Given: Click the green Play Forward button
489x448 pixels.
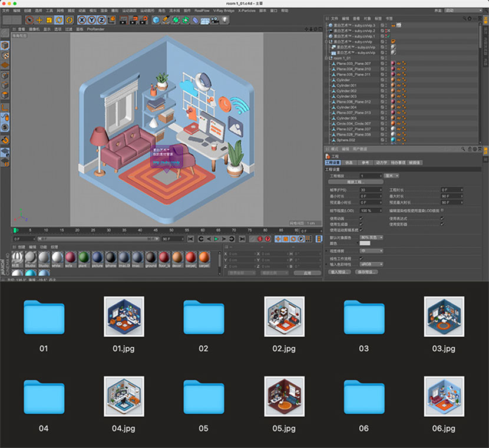Looking at the screenshot, I should click(216, 239).
